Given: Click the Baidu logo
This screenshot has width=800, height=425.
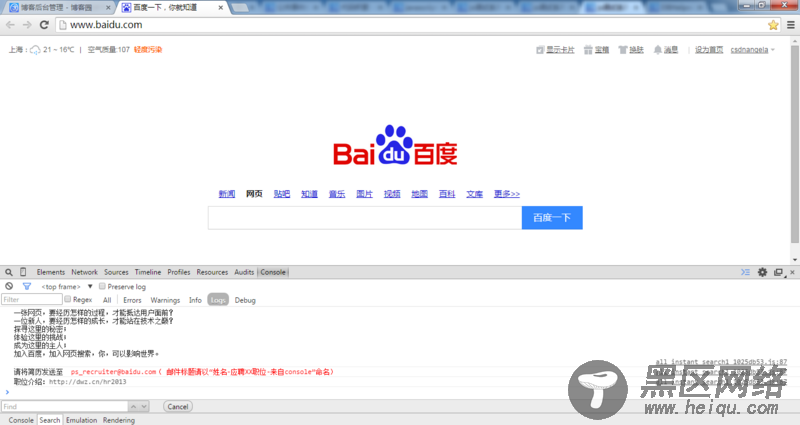Looking at the screenshot, I should [395, 145].
